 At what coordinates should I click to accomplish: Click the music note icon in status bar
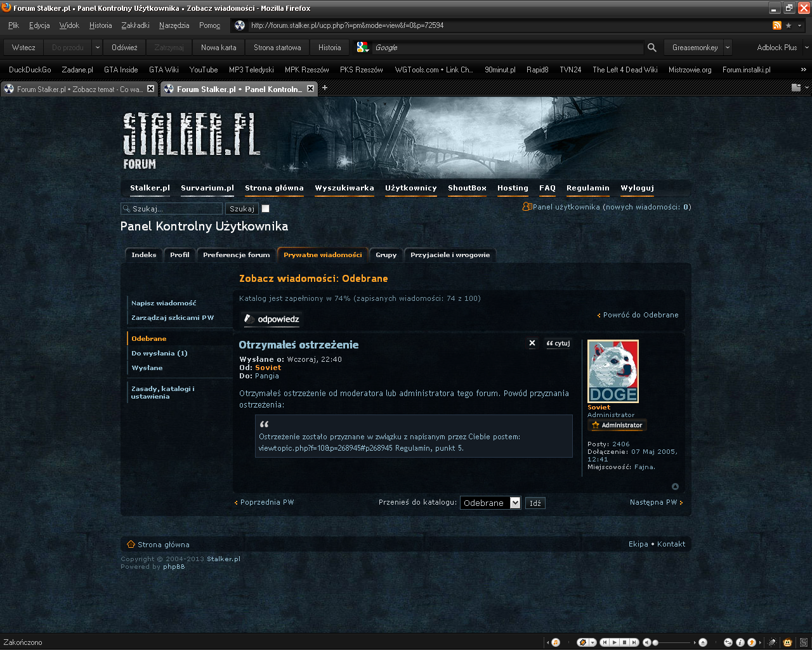556,642
